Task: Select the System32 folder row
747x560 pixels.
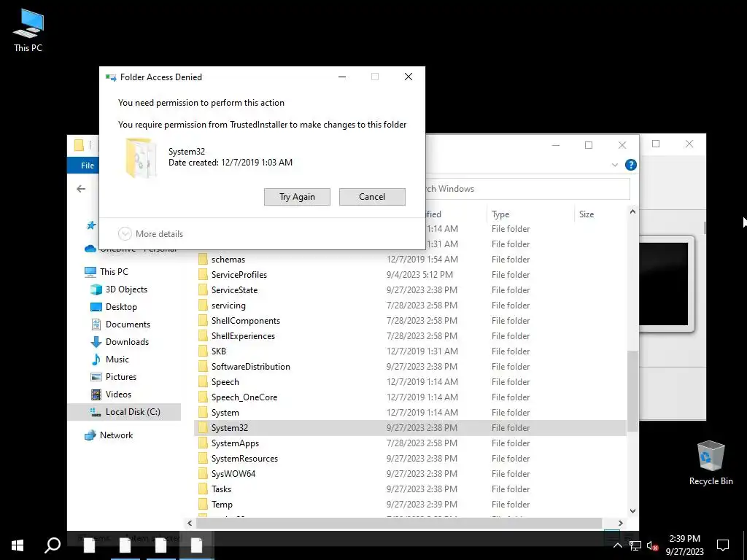Action: [410, 427]
